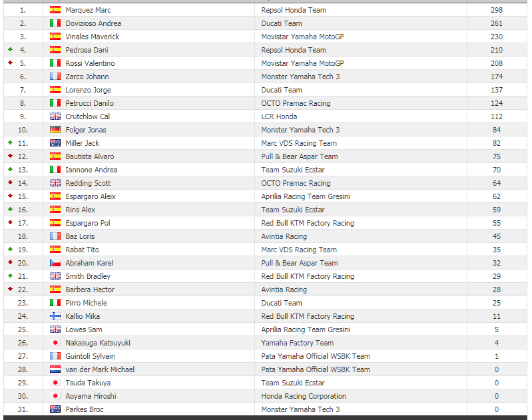Click the points value 261
The width and height of the screenshot is (532, 420).
pos(497,23)
